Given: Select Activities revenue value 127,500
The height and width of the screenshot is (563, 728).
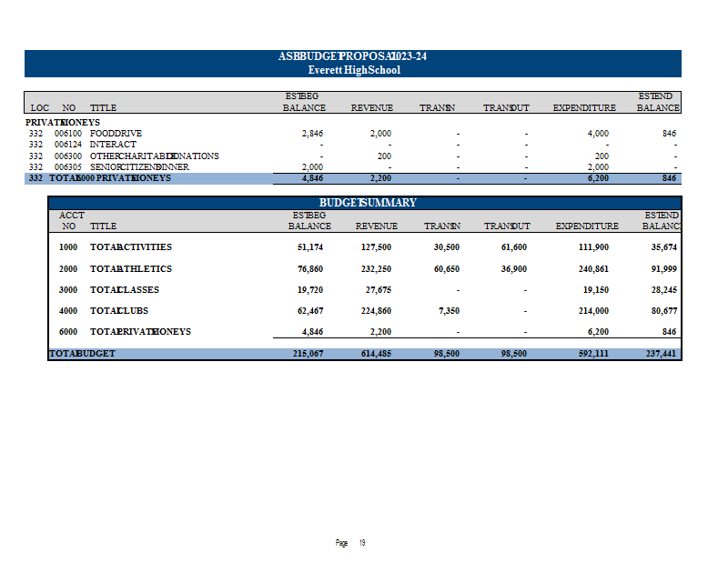Looking at the screenshot, I should [x=376, y=246].
